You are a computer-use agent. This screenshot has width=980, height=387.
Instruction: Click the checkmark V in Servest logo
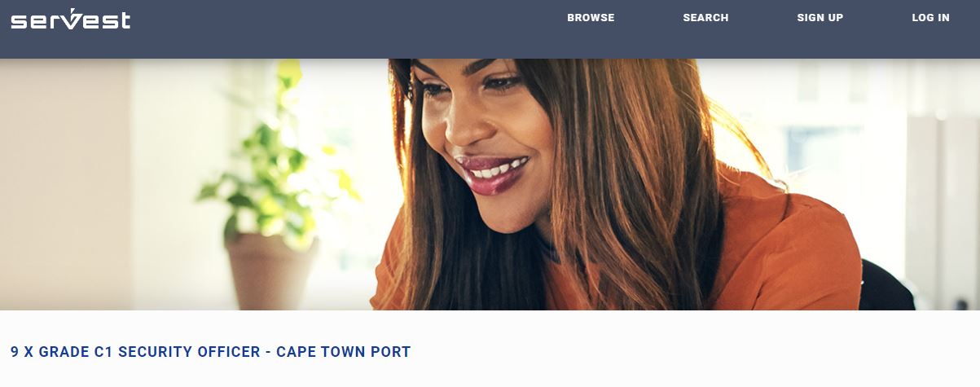tap(73, 18)
